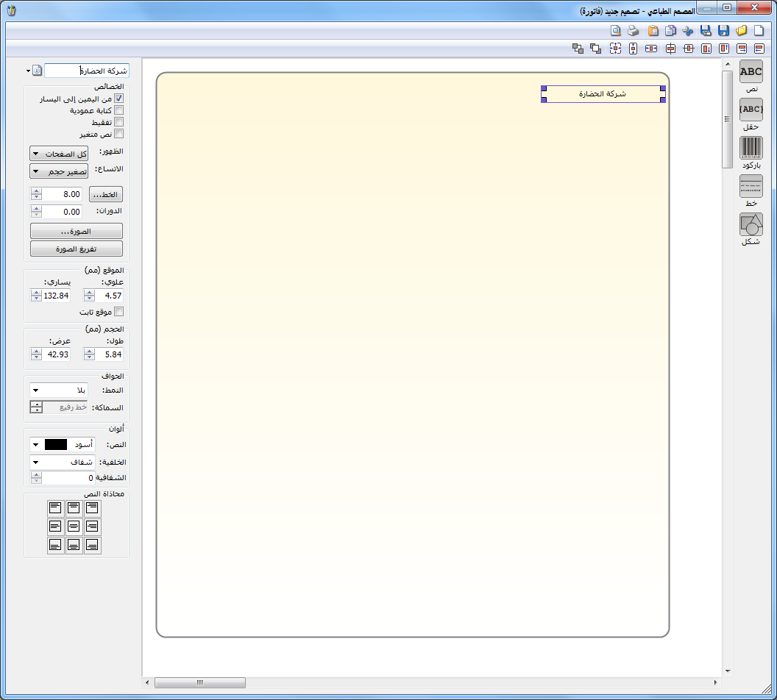The image size is (777, 700).
Task: Increase the يساري left position value
Action: point(36,293)
